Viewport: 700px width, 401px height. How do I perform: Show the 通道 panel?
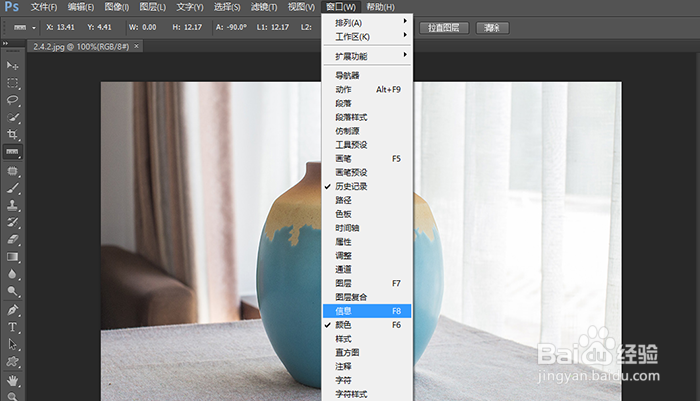367,269
